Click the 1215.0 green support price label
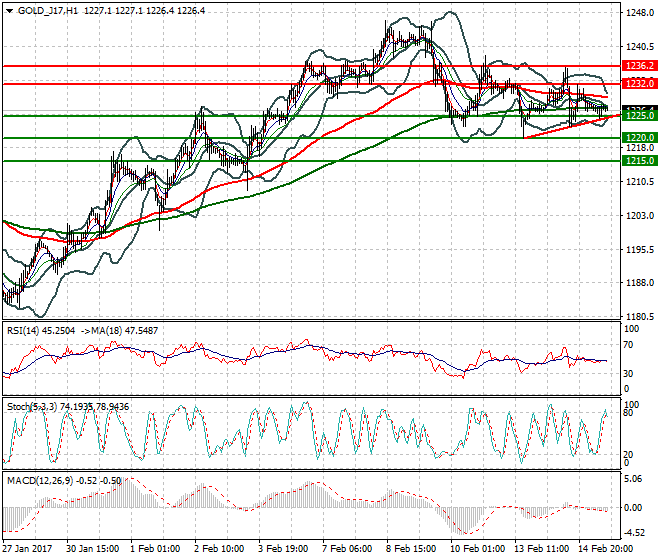 coord(640,160)
